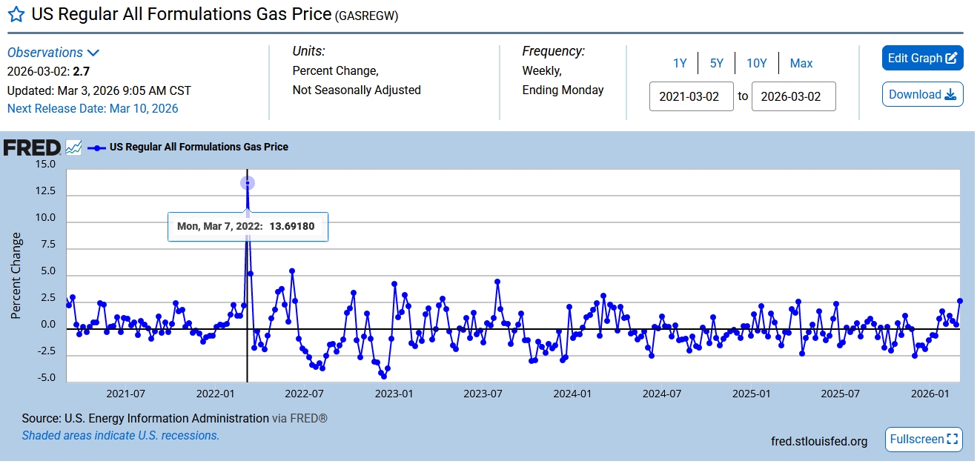
Task: Open the U.S. Energy Information Administration source link
Action: click(x=167, y=419)
